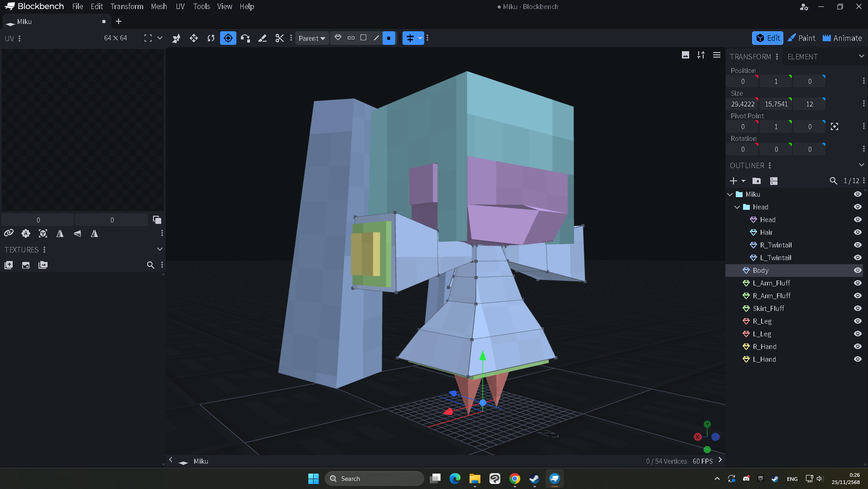The image size is (868, 489).
Task: Select the Knife (scissors) tool
Action: (279, 38)
